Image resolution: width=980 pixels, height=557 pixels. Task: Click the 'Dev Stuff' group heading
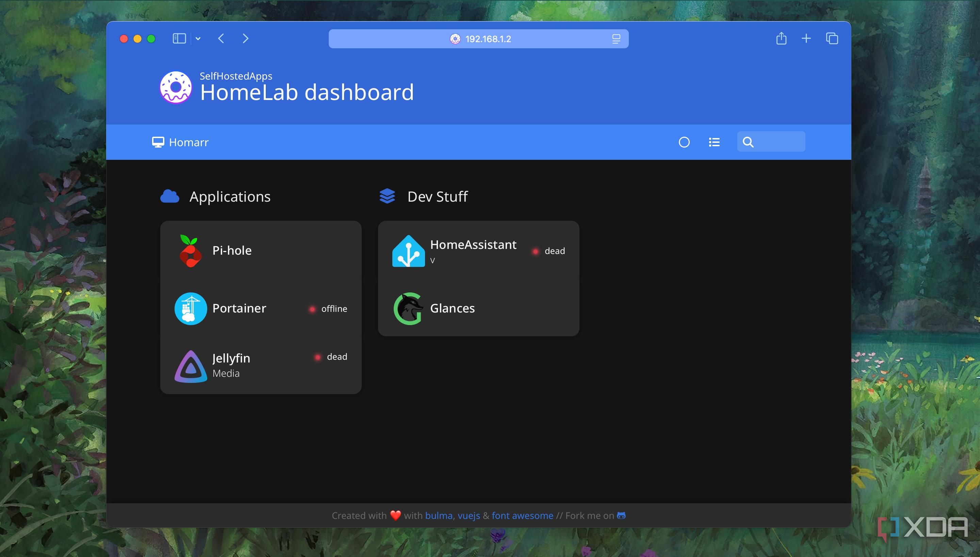click(x=438, y=197)
